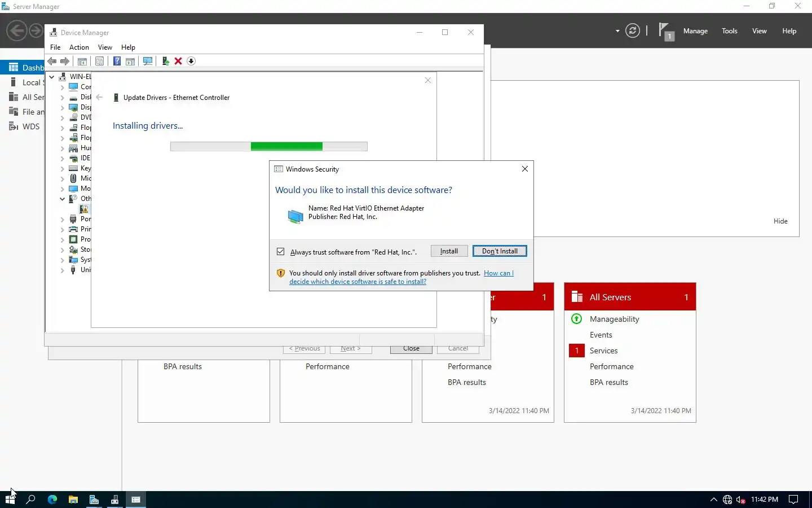Click Scan for hardware changes monitor icon

tap(148, 61)
